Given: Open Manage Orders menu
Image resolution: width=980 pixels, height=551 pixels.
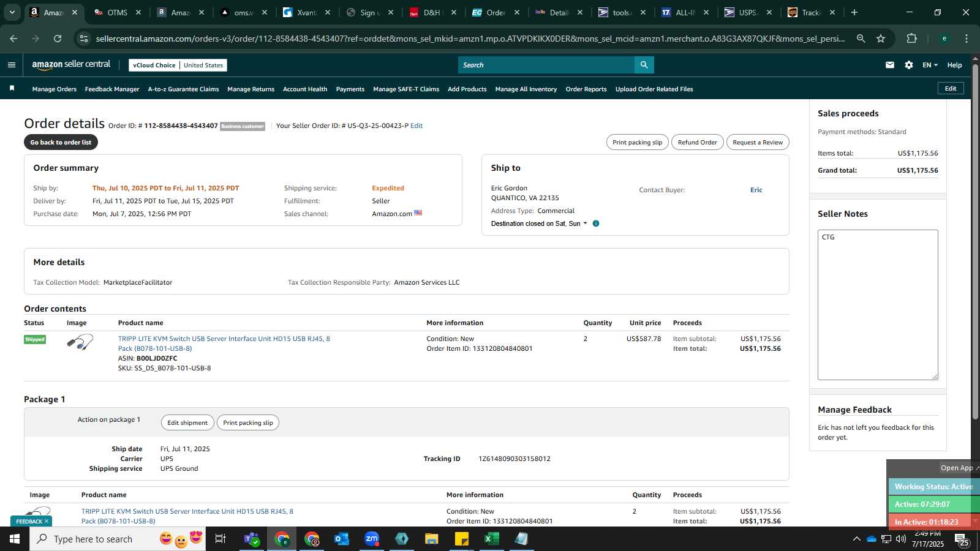Looking at the screenshot, I should pos(55,89).
